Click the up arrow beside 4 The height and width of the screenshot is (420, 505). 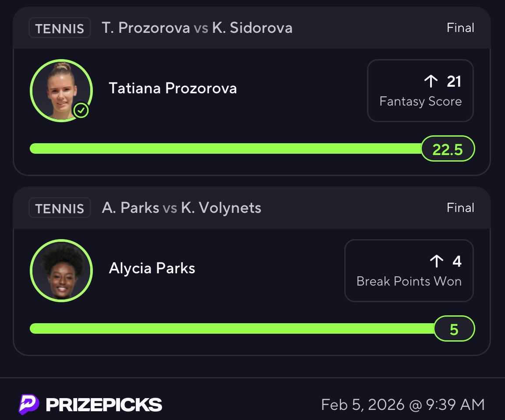pos(436,261)
